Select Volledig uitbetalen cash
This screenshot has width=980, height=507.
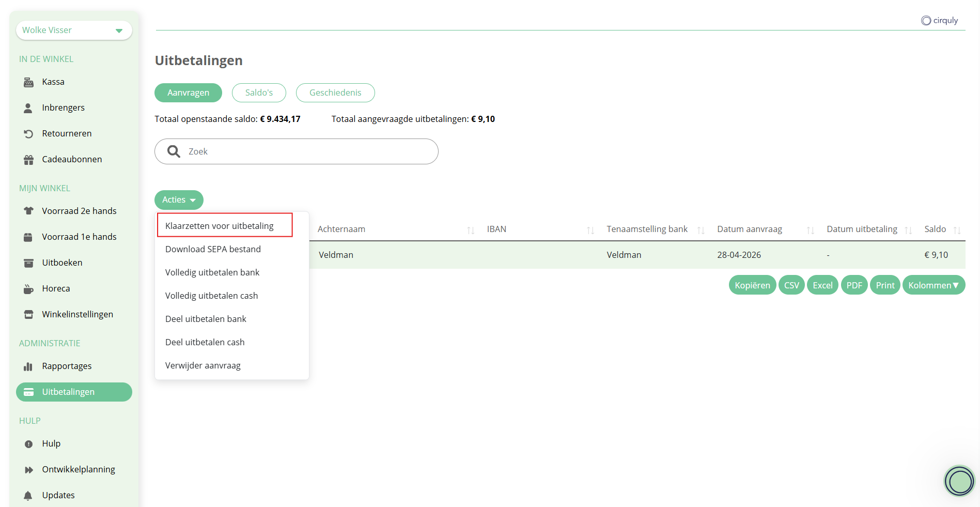coord(211,296)
